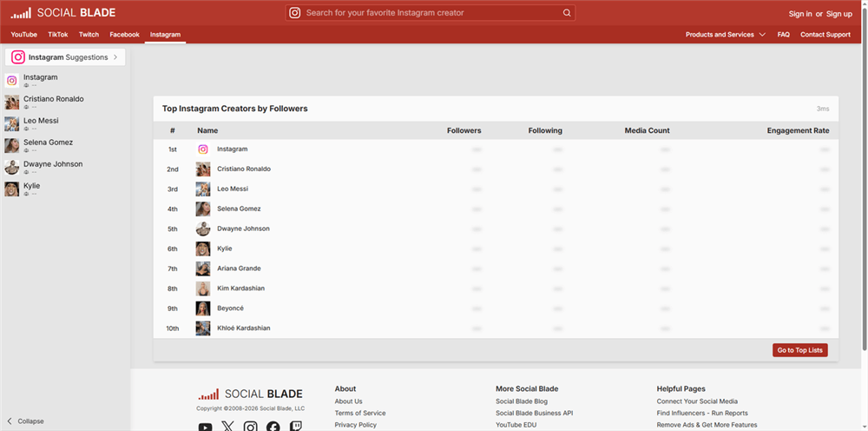
Task: Click Ariana Grande avatar in table
Action: click(203, 269)
